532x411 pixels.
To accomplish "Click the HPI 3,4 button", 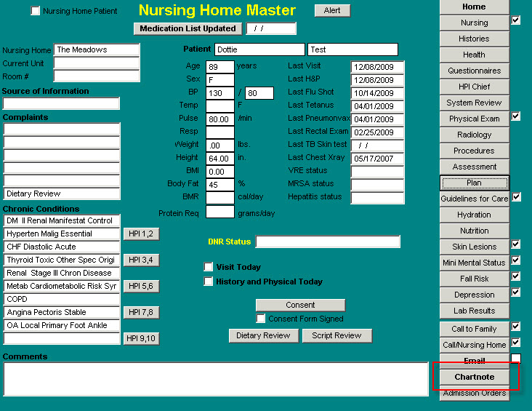I will [x=141, y=260].
